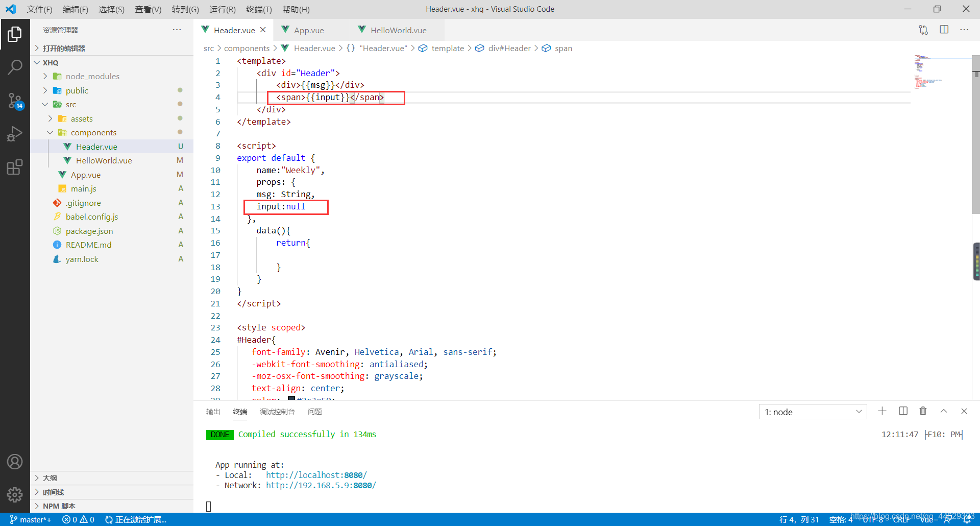This screenshot has width=980, height=526.
Task: Maximize the panel with up chevron
Action: [944, 411]
